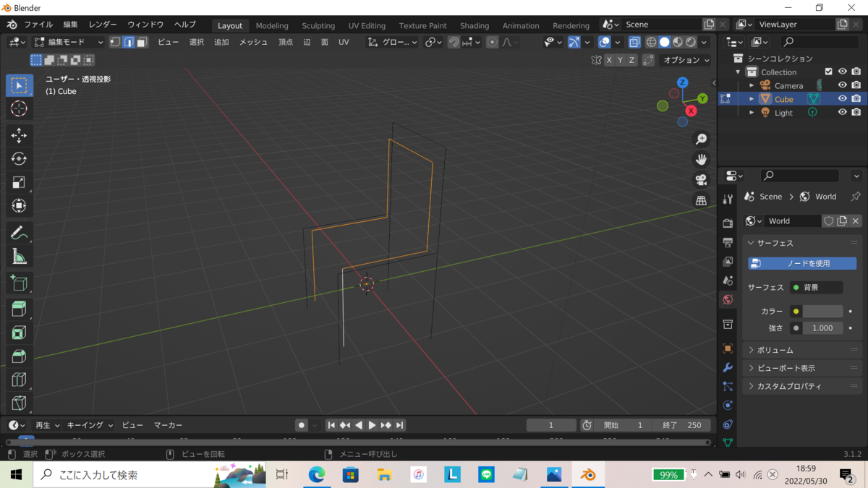The height and width of the screenshot is (488, 868).
Task: Play the animation forward
Action: click(373, 425)
